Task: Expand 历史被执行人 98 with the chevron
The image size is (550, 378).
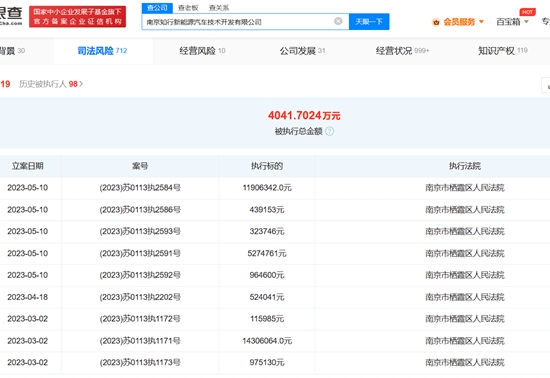Action: click(81, 84)
